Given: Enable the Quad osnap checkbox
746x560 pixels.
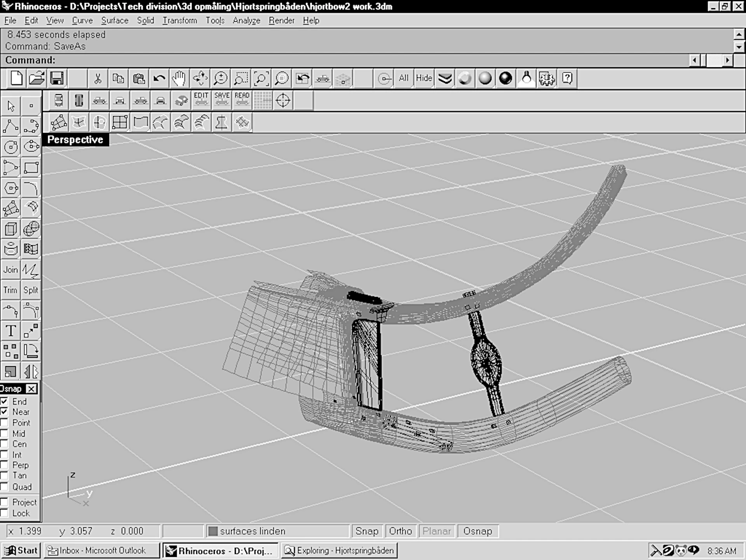Looking at the screenshot, I should point(4,487).
